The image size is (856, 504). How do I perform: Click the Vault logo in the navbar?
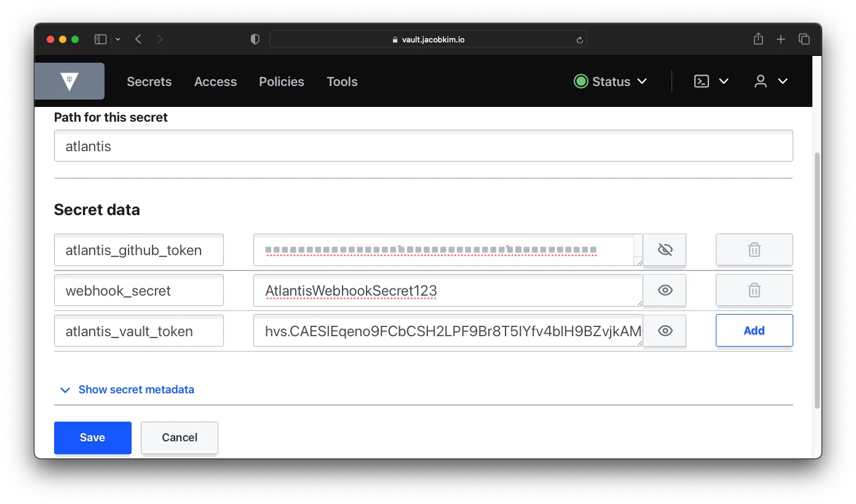point(69,81)
